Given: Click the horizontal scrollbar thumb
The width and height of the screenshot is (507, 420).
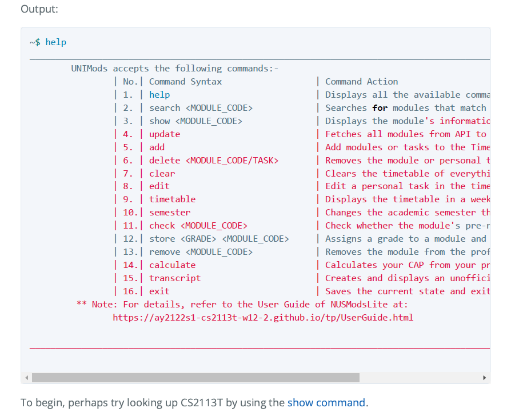Looking at the screenshot, I should point(195,378).
